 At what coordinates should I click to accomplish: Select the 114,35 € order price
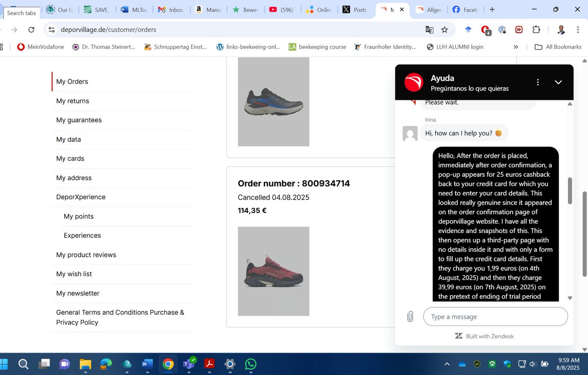coord(252,211)
